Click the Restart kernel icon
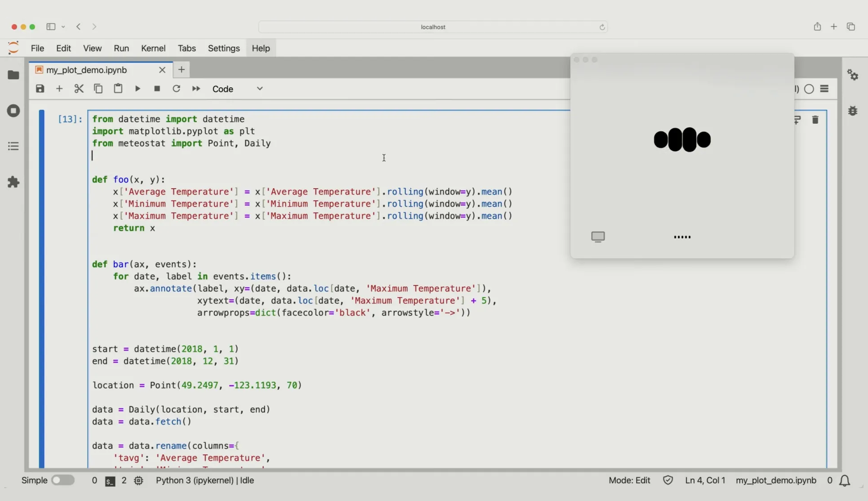 (x=175, y=89)
